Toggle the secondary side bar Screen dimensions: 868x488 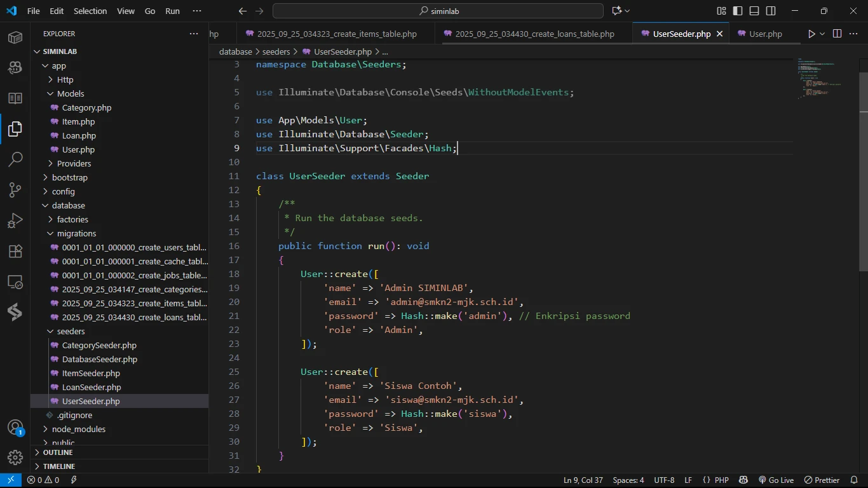(x=771, y=11)
